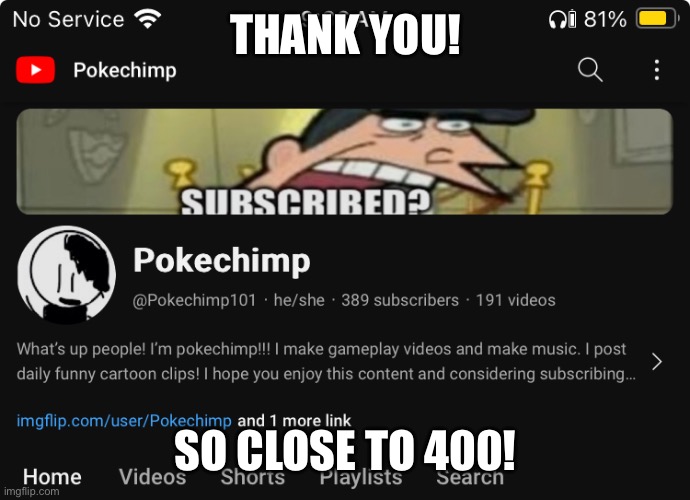Image resolution: width=690 pixels, height=500 pixels.
Task: Switch to the Home tab
Action: [52, 477]
